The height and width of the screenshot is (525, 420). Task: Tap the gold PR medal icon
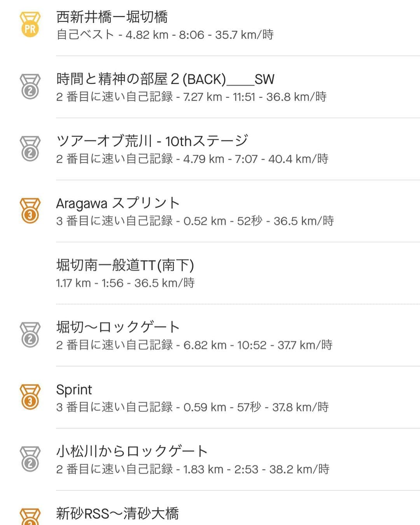(x=30, y=25)
